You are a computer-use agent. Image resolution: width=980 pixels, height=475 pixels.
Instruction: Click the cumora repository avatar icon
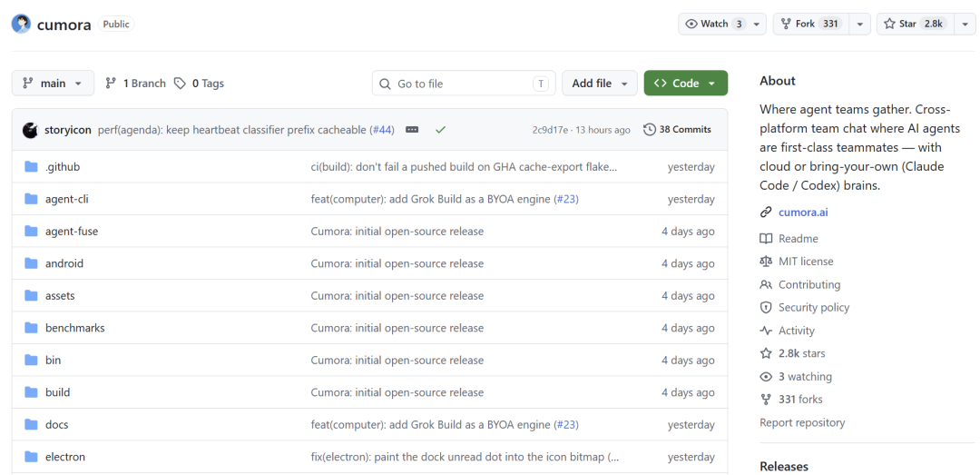tap(21, 25)
